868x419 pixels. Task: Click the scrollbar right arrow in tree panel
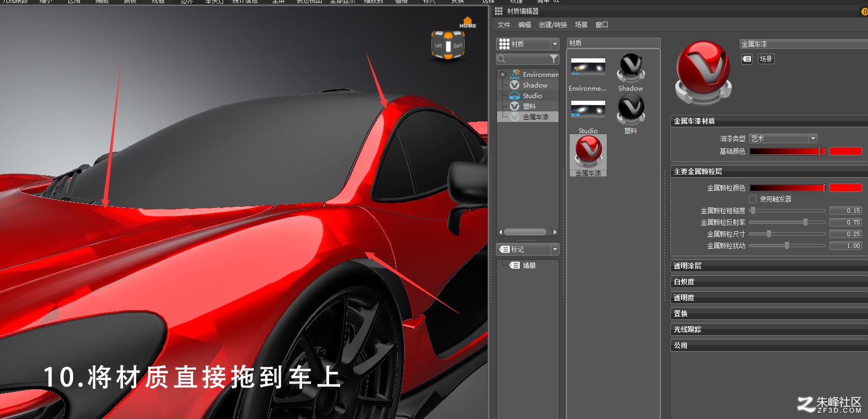555,232
